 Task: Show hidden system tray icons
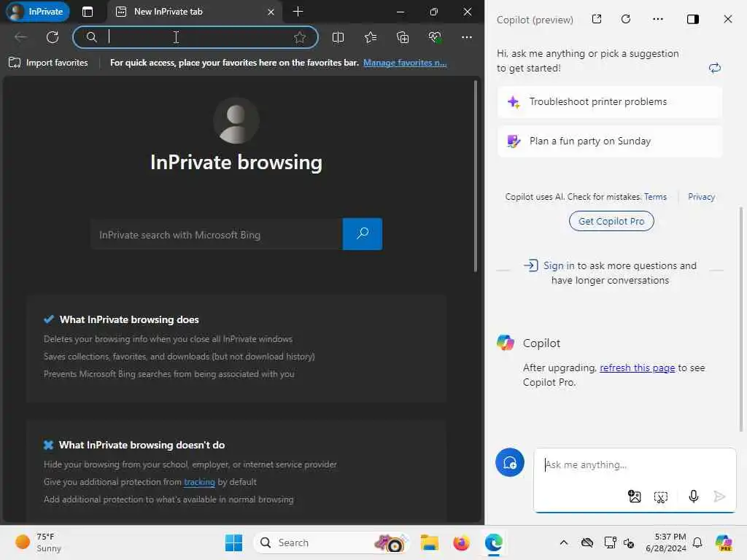click(564, 542)
